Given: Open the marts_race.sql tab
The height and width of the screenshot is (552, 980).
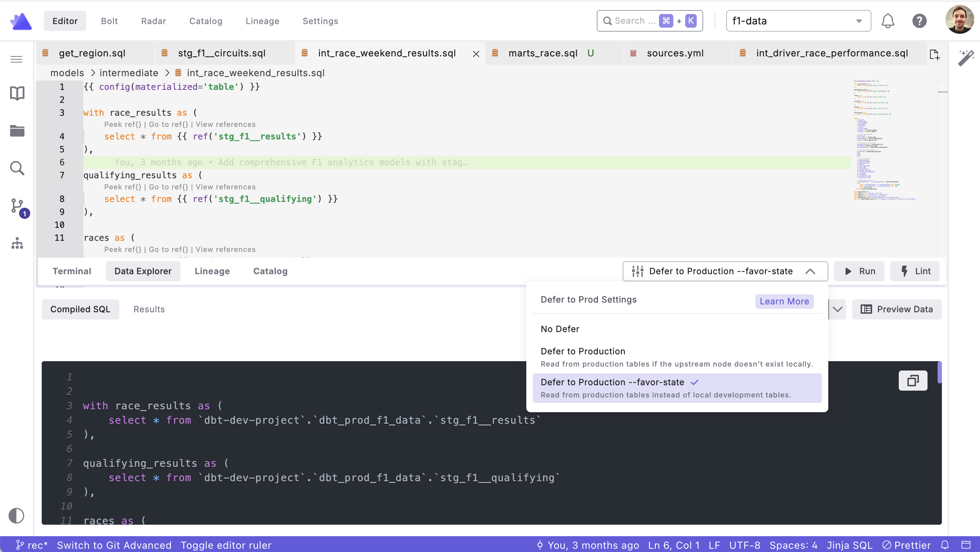Looking at the screenshot, I should tap(542, 53).
